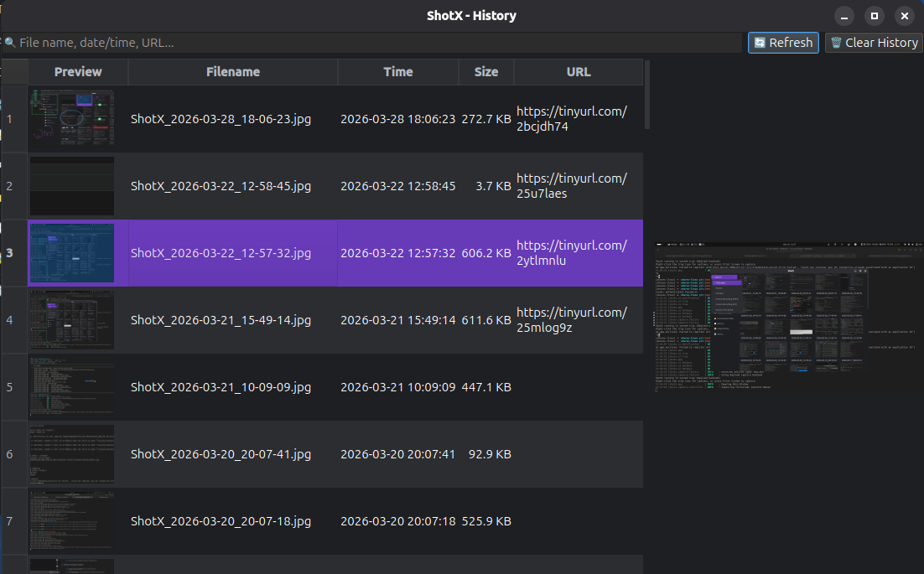Click time cell 2026-03-20 20:07:18
Viewport: 924px width, 574px height.
point(397,521)
